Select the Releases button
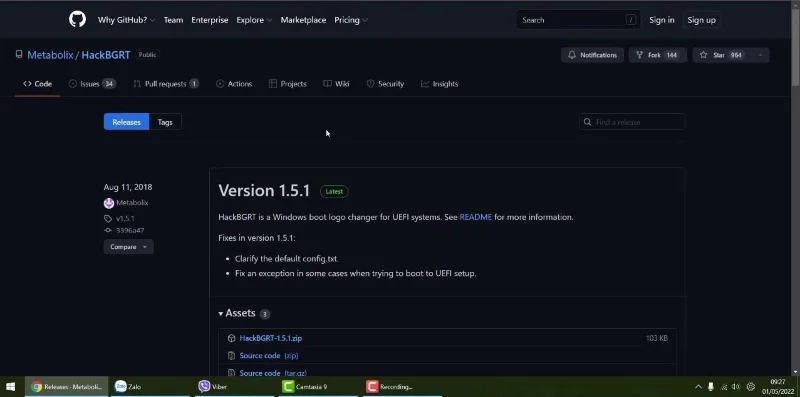This screenshot has width=800, height=397. 127,122
